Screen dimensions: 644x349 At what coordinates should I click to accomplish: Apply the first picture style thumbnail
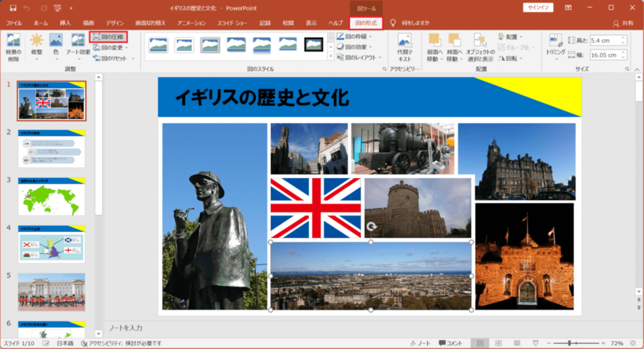158,45
